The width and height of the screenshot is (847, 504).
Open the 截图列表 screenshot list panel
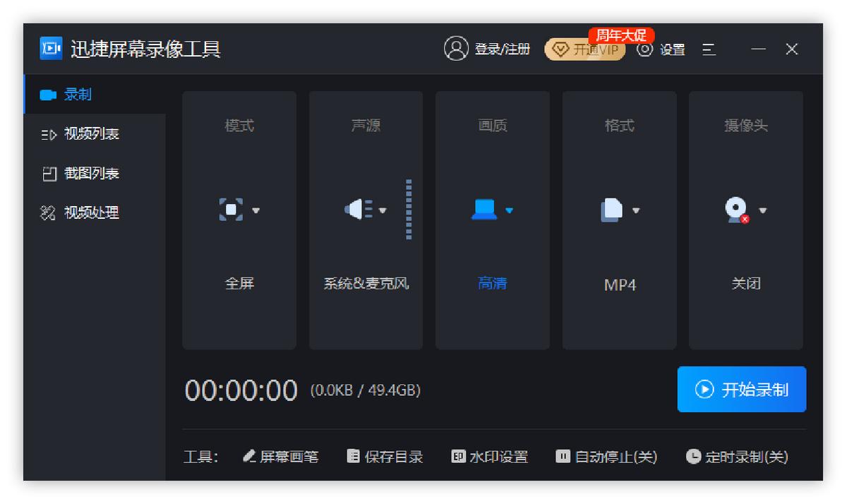(78, 173)
